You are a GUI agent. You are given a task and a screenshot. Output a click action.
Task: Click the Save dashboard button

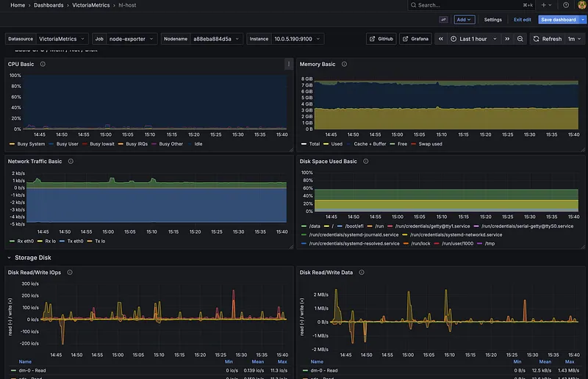(558, 20)
